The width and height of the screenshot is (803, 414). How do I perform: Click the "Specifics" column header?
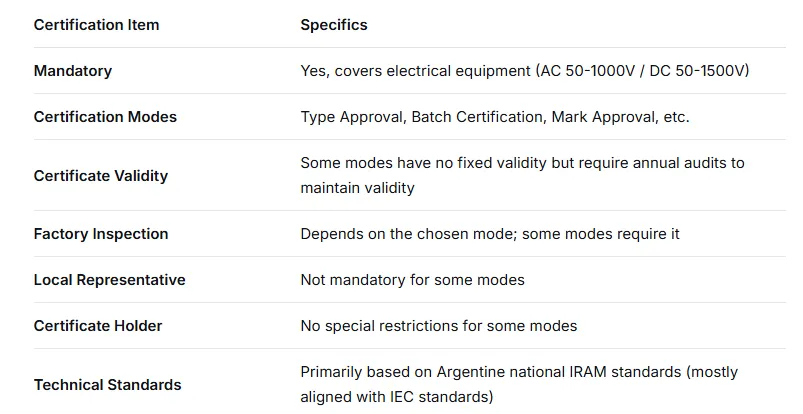click(334, 25)
